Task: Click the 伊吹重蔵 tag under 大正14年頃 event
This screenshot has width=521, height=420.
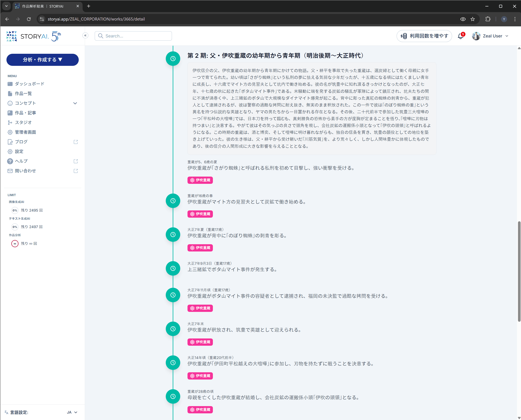Action: tap(200, 376)
